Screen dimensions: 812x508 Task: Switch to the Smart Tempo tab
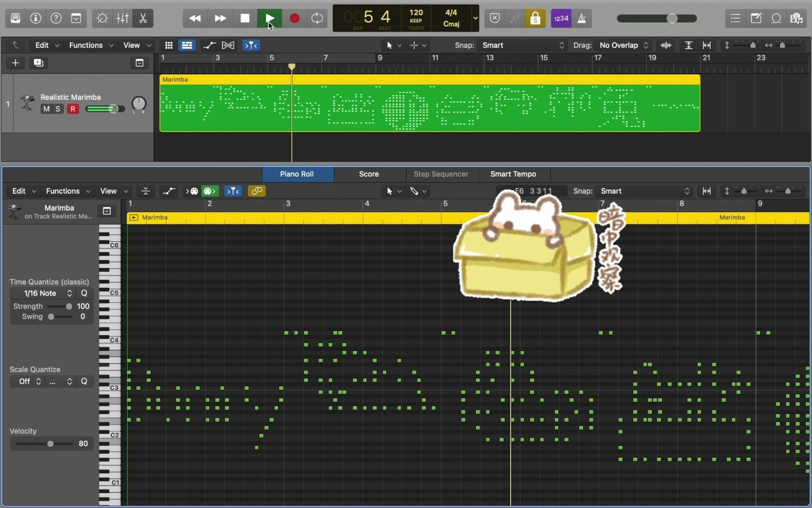tap(513, 174)
